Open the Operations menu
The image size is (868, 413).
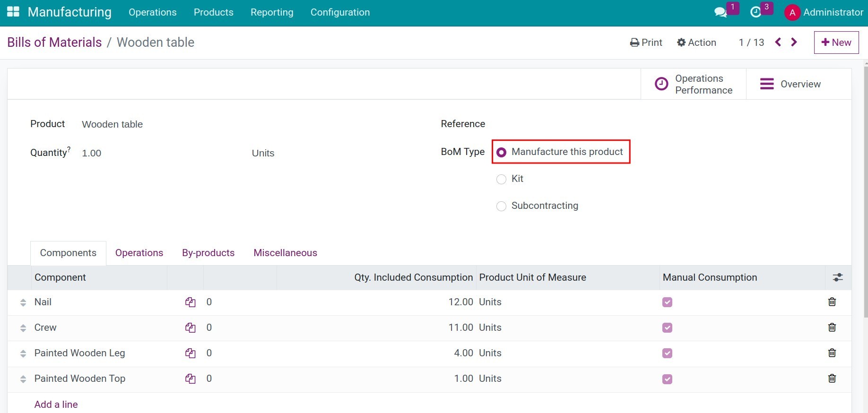tap(152, 12)
